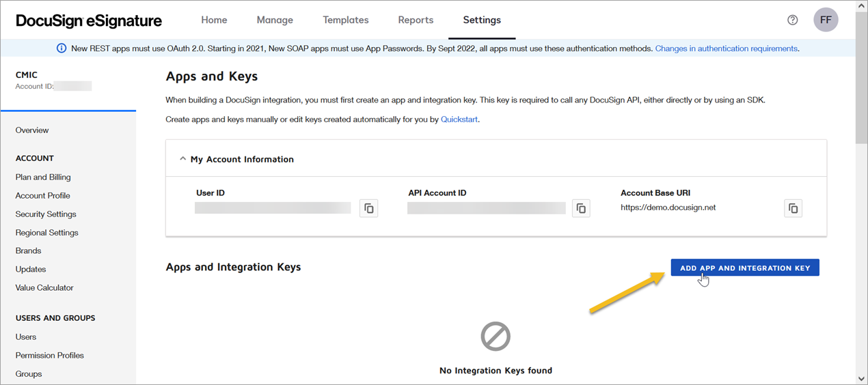
Task: Click Add App and Integration Key button
Action: coord(745,268)
